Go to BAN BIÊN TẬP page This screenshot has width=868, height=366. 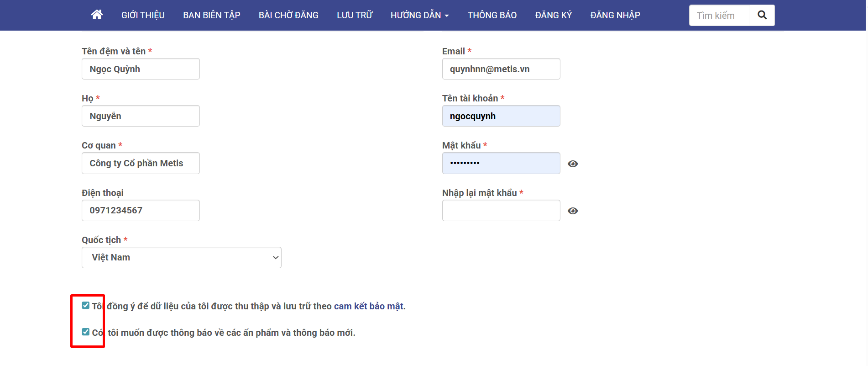click(211, 15)
